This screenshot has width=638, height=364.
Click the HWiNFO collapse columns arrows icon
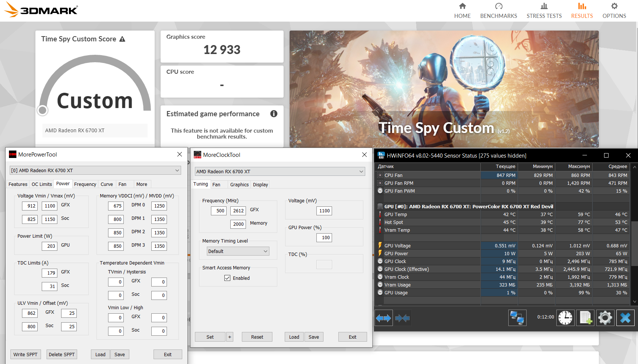[x=402, y=318]
